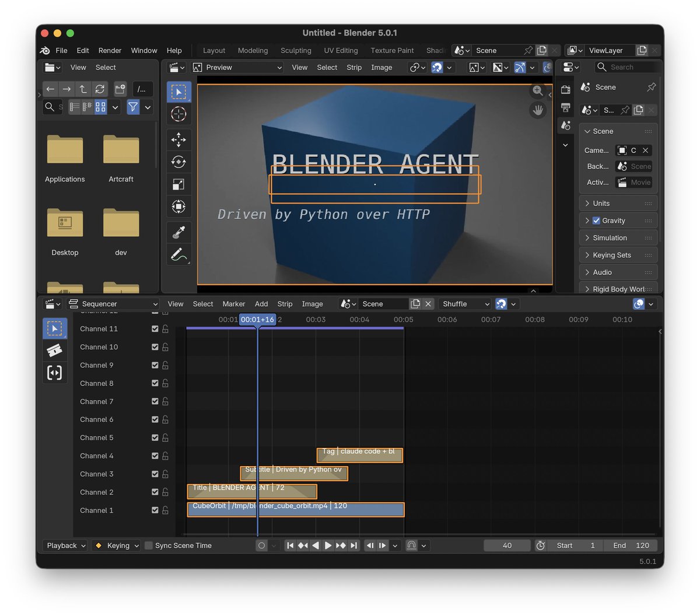700x616 pixels.
Task: Jump to the last frame
Action: coord(353,545)
